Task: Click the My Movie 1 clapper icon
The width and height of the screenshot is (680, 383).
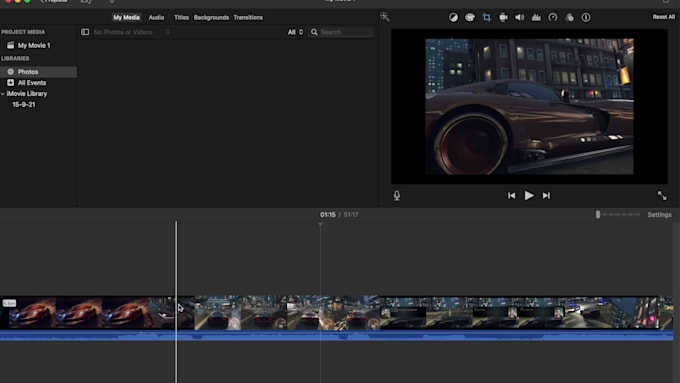Action: click(10, 45)
